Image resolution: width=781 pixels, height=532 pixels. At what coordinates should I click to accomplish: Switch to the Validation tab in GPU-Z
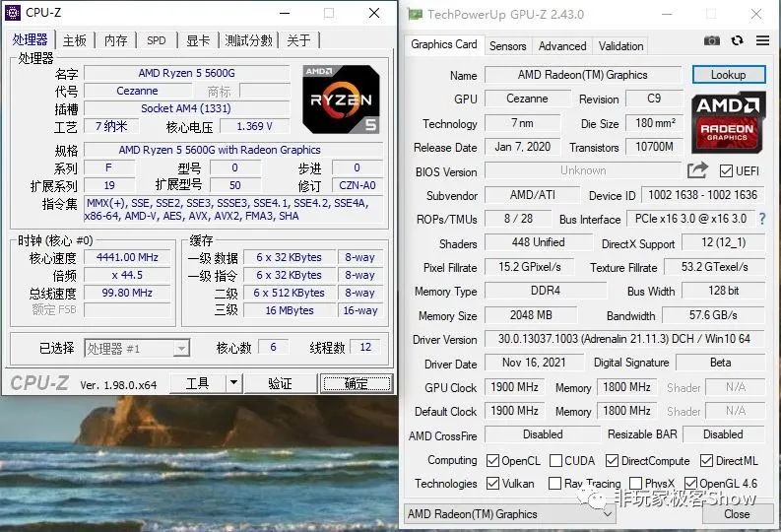[x=620, y=46]
